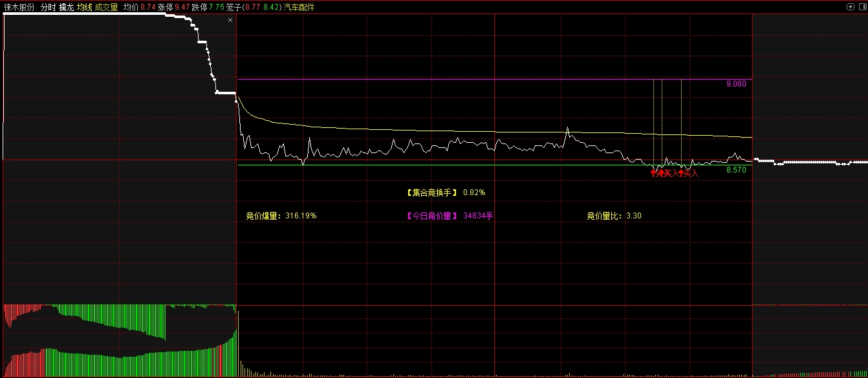Select the 分时 time-sharing tab

click(x=48, y=8)
